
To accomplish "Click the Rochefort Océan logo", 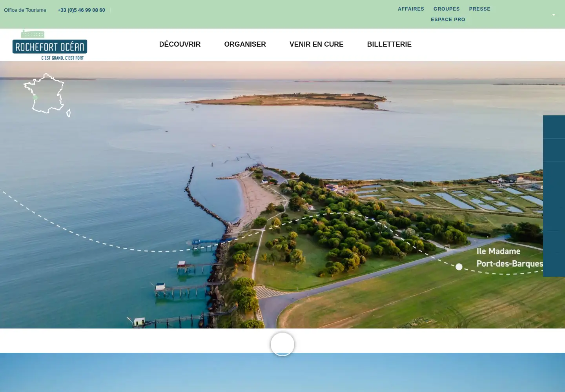I will (x=50, y=45).
